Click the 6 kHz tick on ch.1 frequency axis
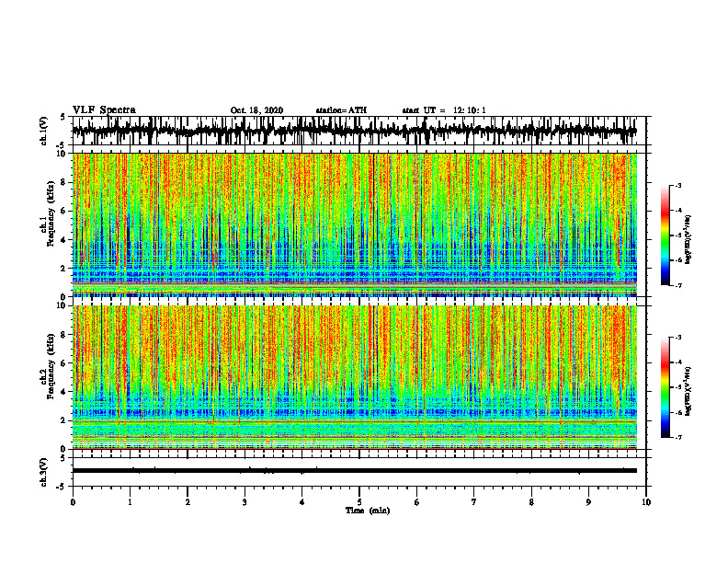The height and width of the screenshot is (563, 728). point(63,211)
